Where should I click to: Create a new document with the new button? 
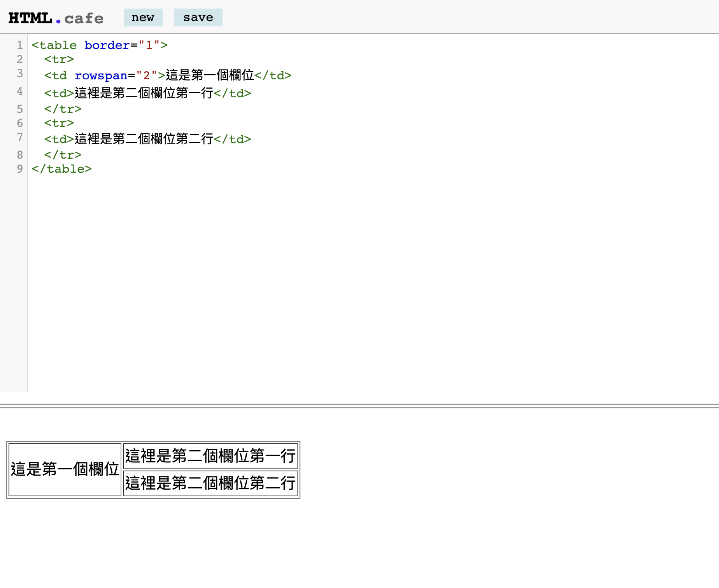143,17
